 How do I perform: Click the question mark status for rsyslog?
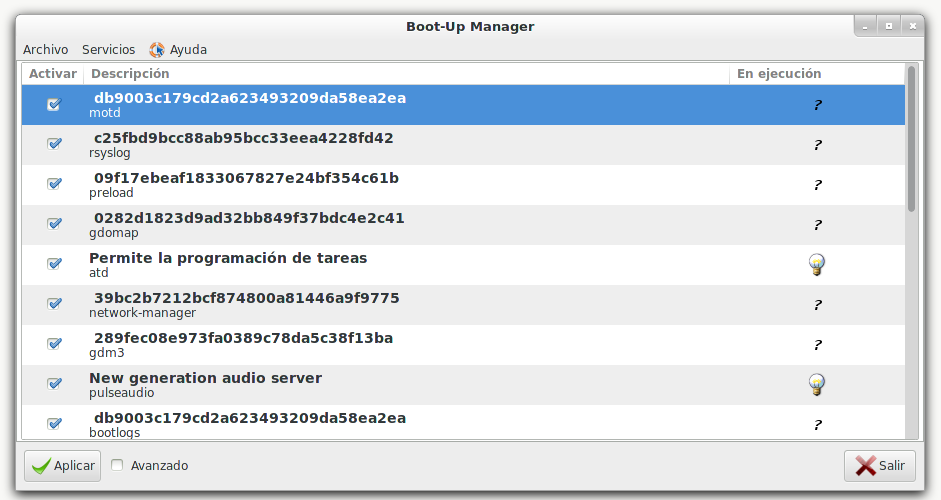pyautogui.click(x=817, y=145)
